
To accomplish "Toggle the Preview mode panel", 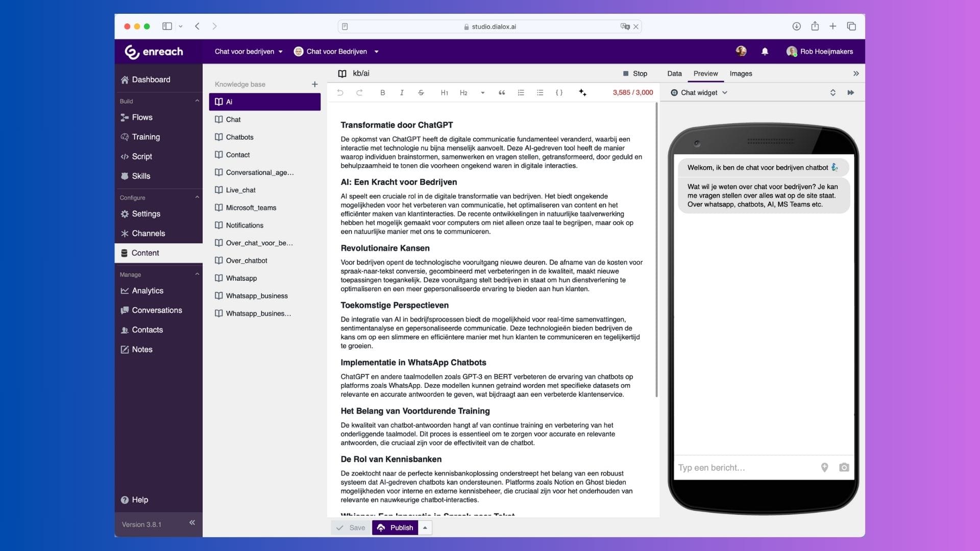I will (x=705, y=73).
